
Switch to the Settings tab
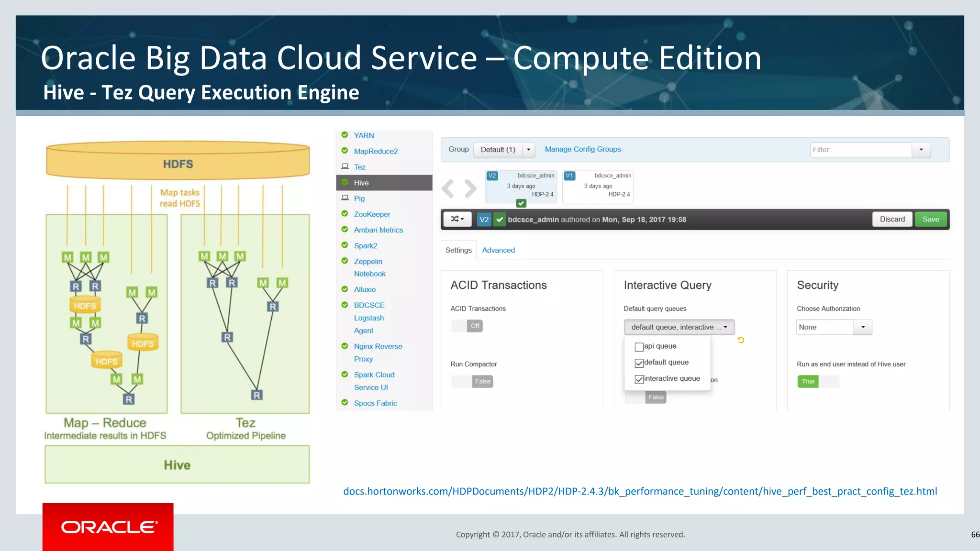(x=458, y=250)
